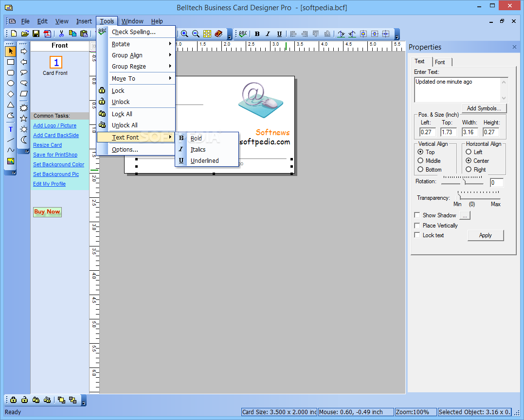Choose Bold from Text Font submenu
Image resolution: width=524 pixels, height=420 pixels.
tap(206, 138)
